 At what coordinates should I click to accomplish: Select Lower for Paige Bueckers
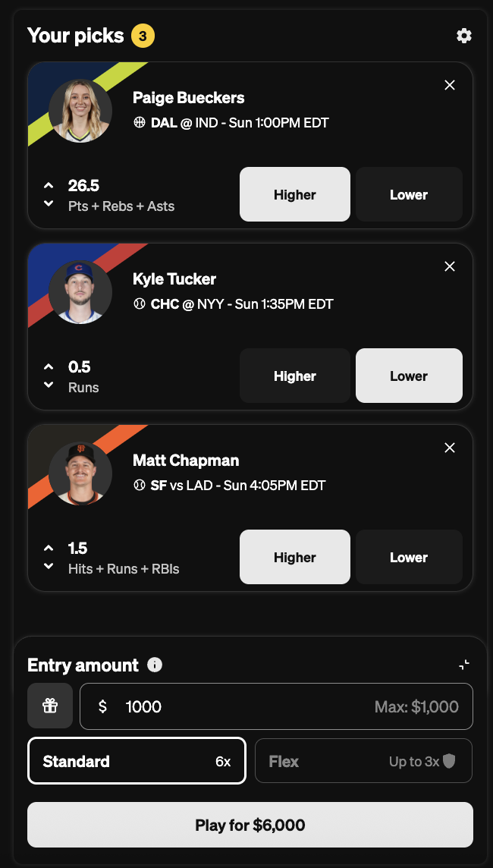(x=409, y=194)
